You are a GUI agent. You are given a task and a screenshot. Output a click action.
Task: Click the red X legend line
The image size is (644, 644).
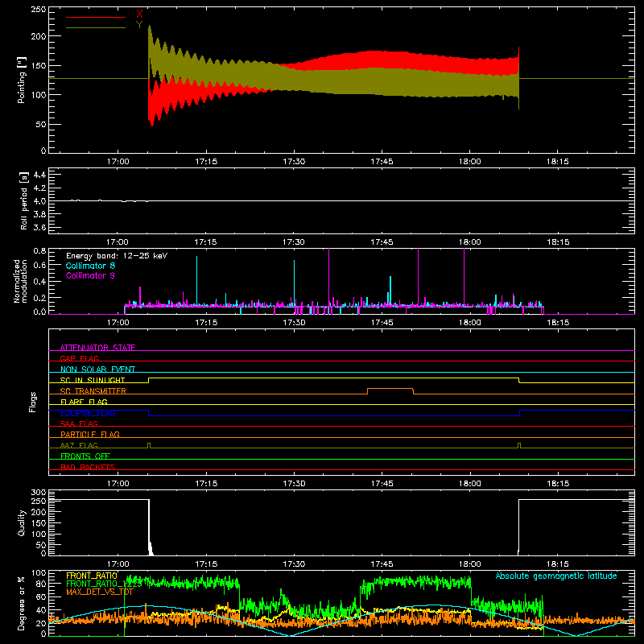coord(96,17)
